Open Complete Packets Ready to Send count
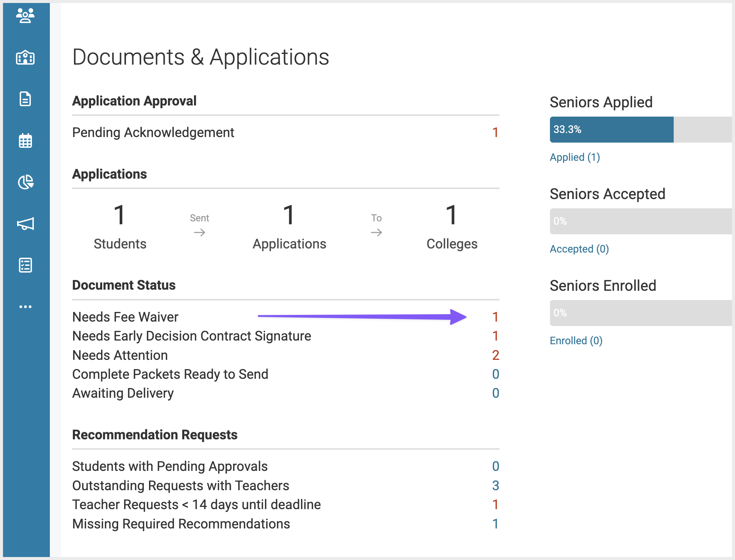The width and height of the screenshot is (735, 560). [x=495, y=374]
